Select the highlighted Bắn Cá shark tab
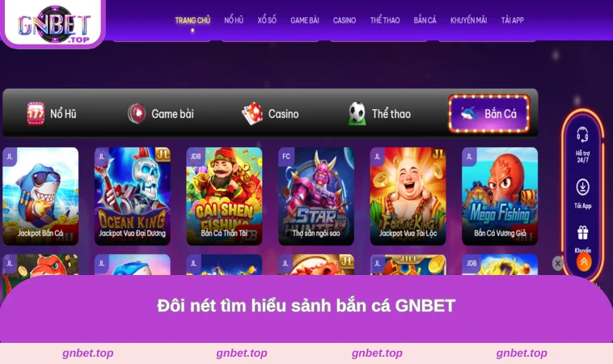This screenshot has width=613, height=364. pos(489,114)
